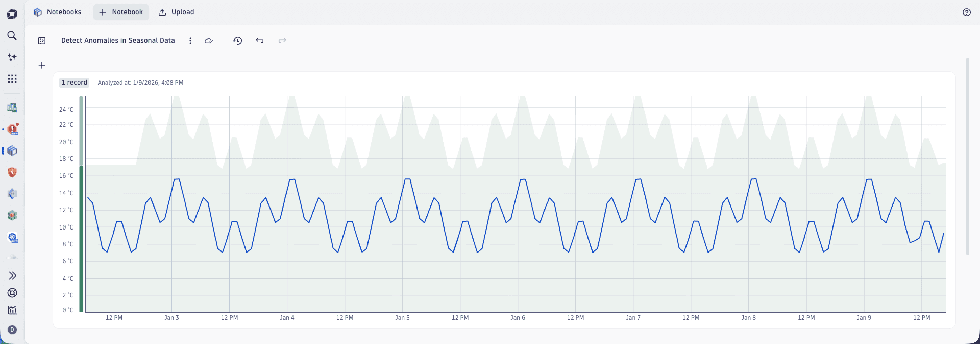The height and width of the screenshot is (344, 980).
Task: Open the red shield security app
Action: (12, 172)
